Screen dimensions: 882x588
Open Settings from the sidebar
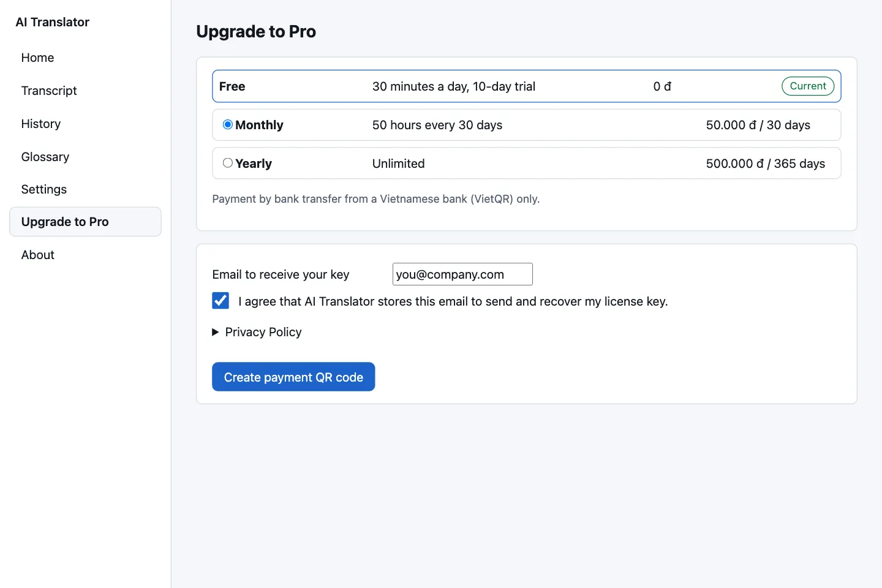85,189
